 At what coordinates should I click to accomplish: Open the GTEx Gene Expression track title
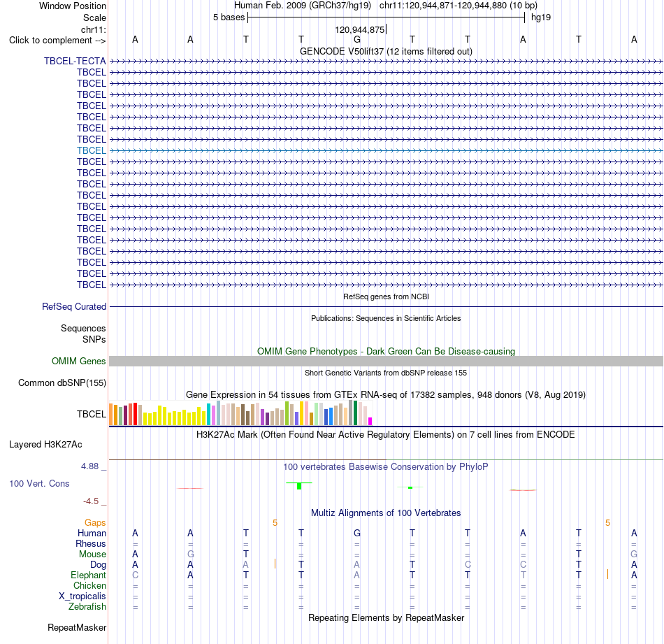(x=386, y=395)
